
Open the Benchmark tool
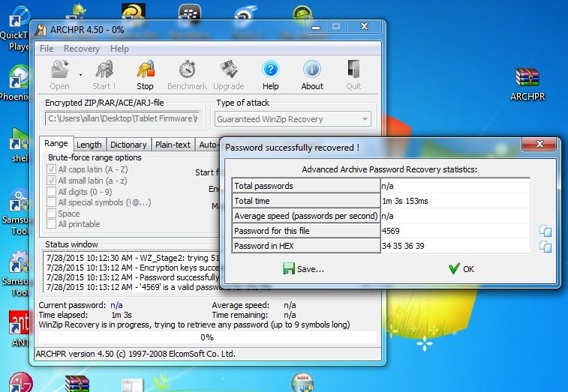tap(187, 74)
